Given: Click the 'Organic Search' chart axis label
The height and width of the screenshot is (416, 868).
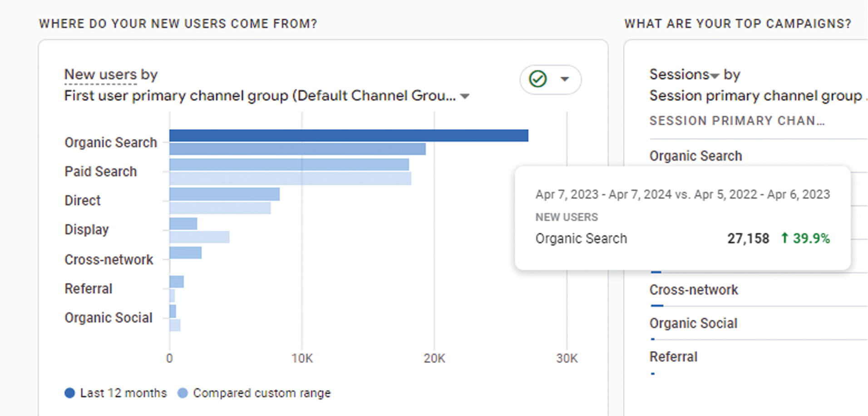Looking at the screenshot, I should coord(111,143).
